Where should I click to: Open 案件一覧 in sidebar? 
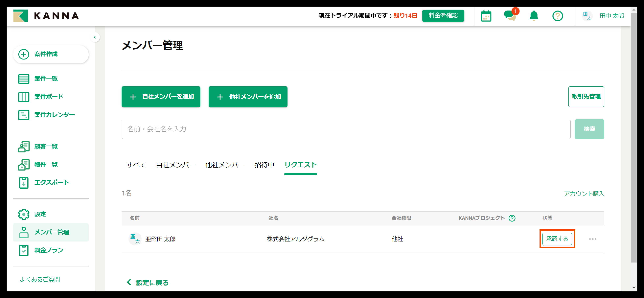coord(38,79)
